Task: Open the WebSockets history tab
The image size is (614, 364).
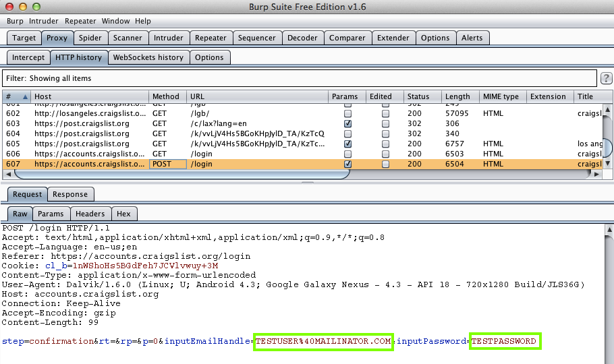Action: click(x=148, y=57)
